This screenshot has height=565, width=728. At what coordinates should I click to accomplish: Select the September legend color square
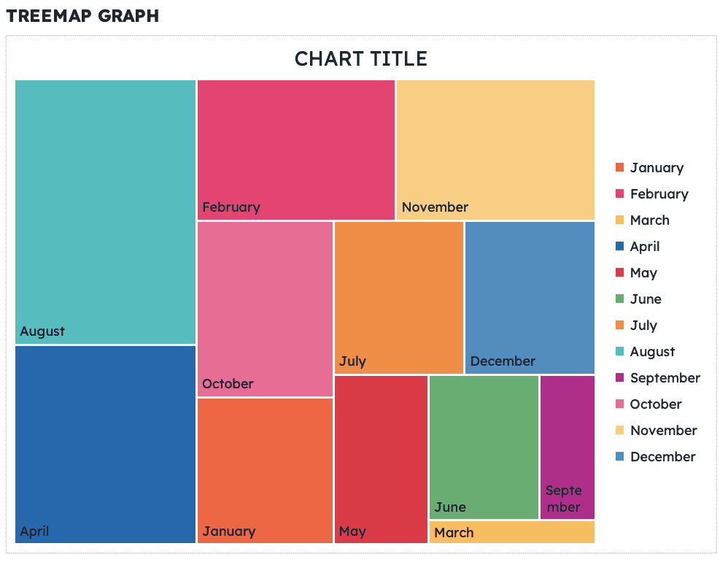[x=620, y=378]
